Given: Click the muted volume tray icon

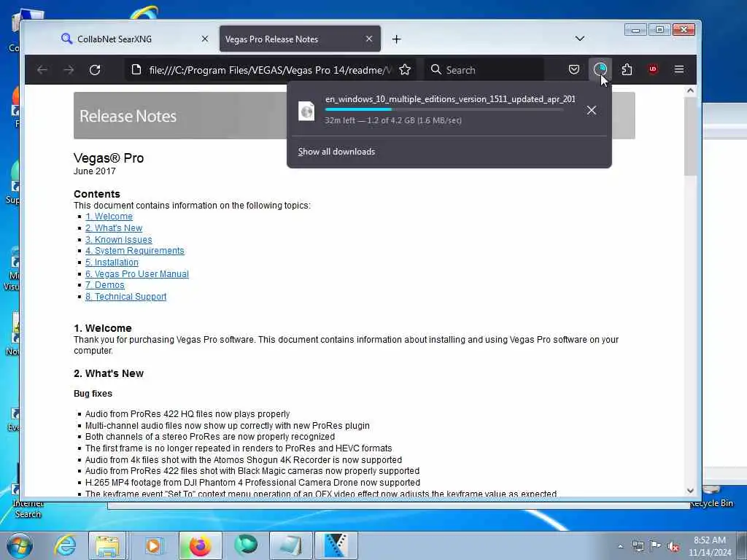Looking at the screenshot, I should (x=673, y=547).
